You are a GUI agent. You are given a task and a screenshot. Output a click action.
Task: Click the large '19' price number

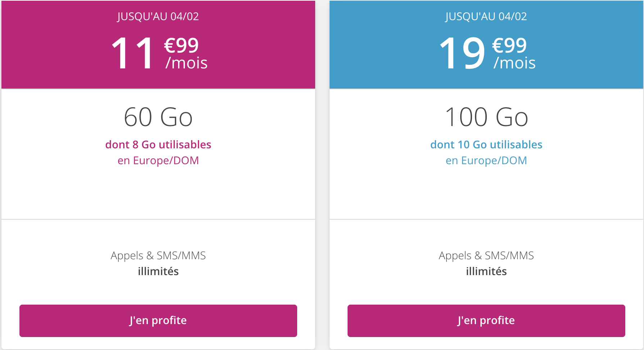pyautogui.click(x=462, y=53)
